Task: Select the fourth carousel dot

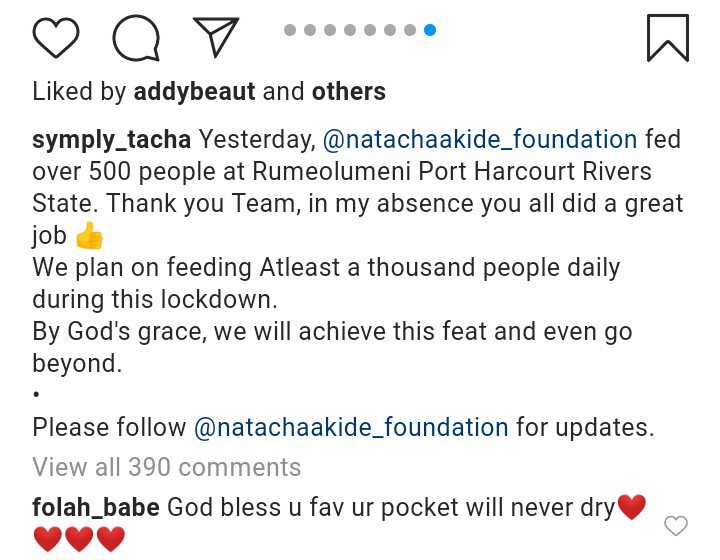Action: [350, 30]
